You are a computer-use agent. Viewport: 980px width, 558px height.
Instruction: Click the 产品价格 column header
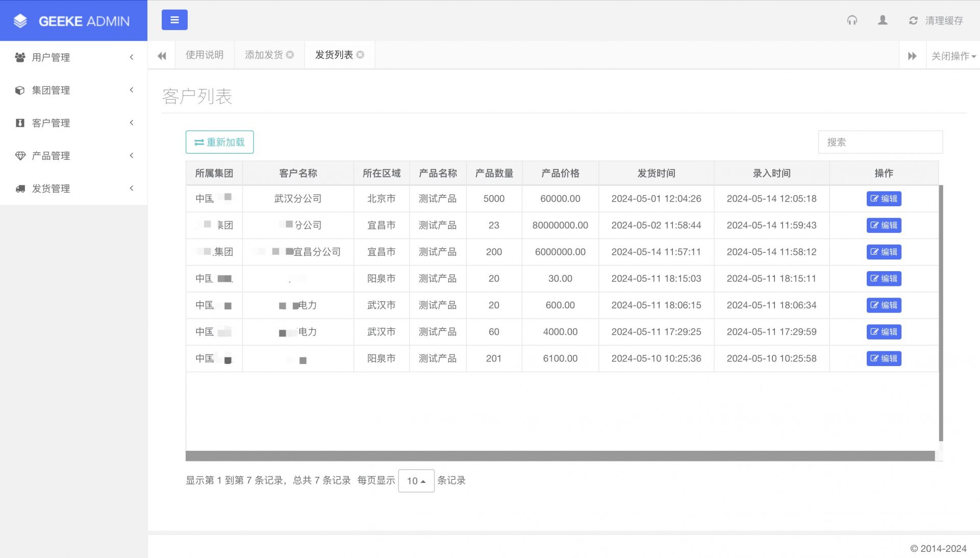tap(560, 173)
